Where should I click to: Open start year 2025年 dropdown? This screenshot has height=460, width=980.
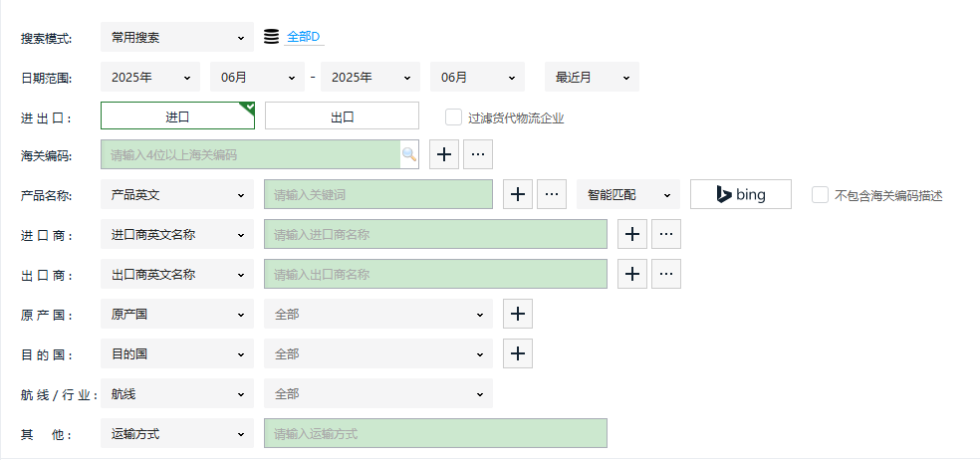tap(150, 78)
